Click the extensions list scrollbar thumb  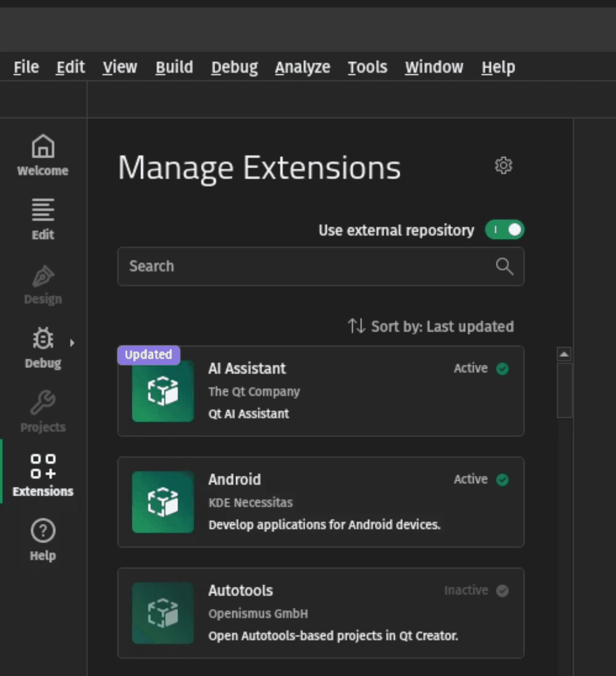(564, 390)
